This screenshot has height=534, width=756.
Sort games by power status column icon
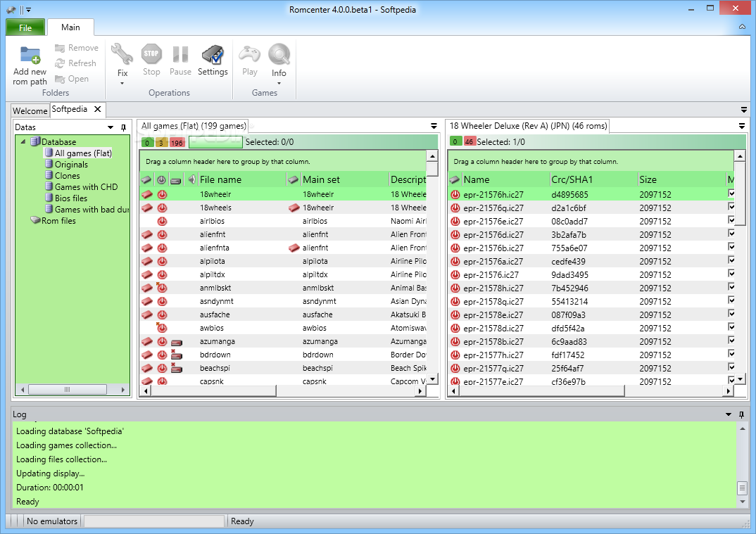pyautogui.click(x=161, y=180)
